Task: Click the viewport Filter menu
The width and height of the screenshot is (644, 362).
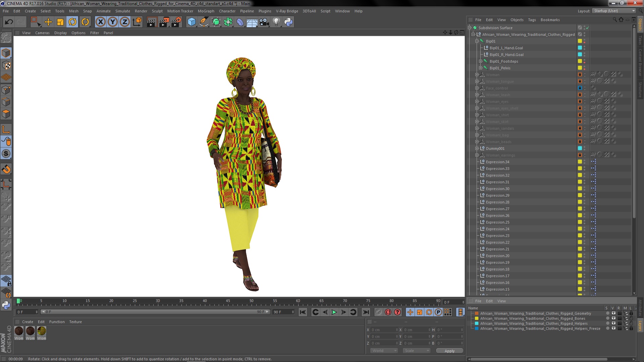Action: 95,33
